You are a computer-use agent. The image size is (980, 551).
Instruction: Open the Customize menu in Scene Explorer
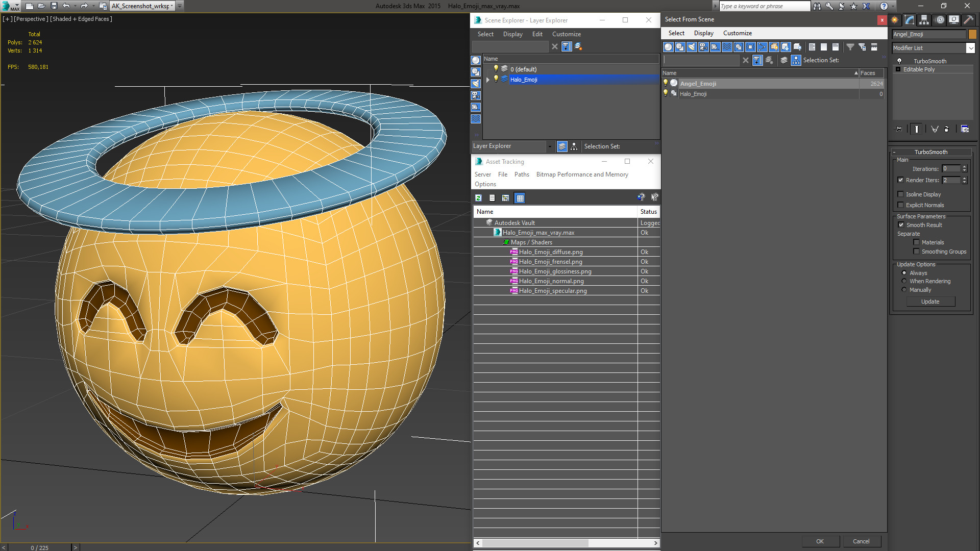point(566,34)
